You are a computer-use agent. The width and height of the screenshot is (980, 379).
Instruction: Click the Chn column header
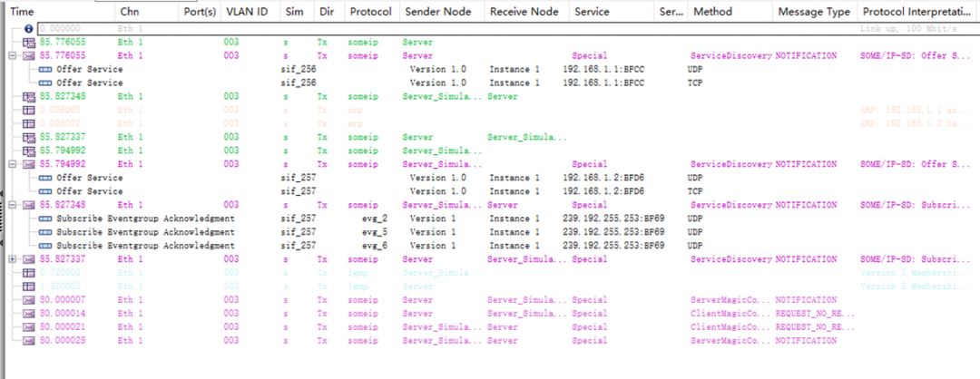tap(148, 12)
